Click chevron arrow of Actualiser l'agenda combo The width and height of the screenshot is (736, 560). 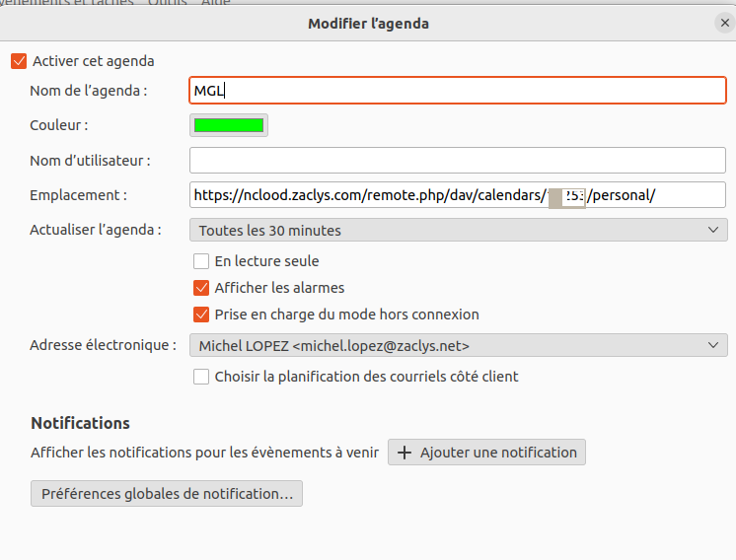714,230
